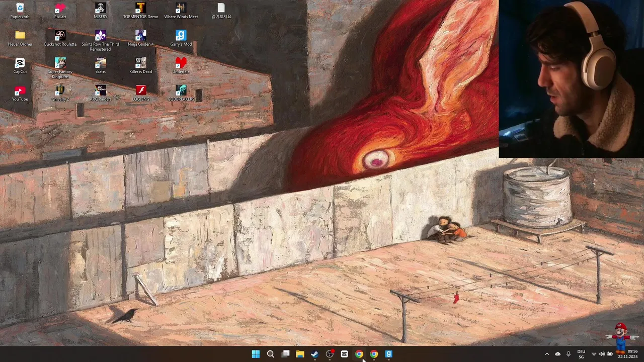This screenshot has width=644, height=362.
Task: Select the Garry's Mod desktop shortcut
Action: tap(181, 38)
